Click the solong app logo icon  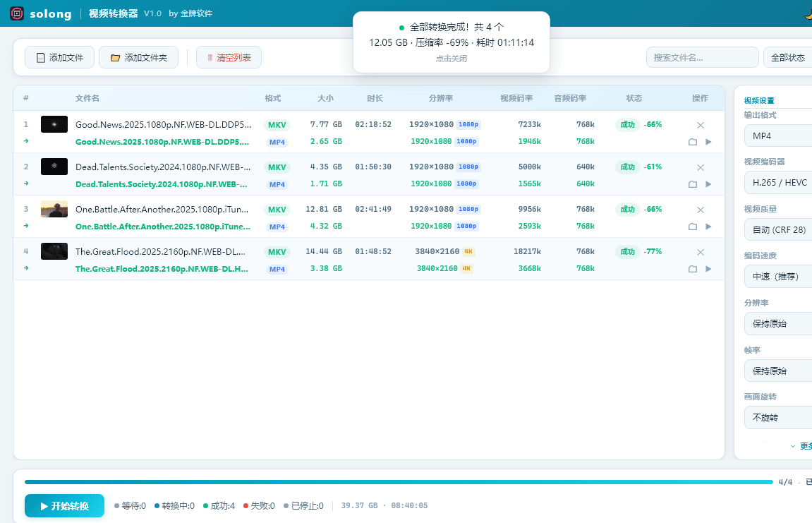(x=17, y=13)
